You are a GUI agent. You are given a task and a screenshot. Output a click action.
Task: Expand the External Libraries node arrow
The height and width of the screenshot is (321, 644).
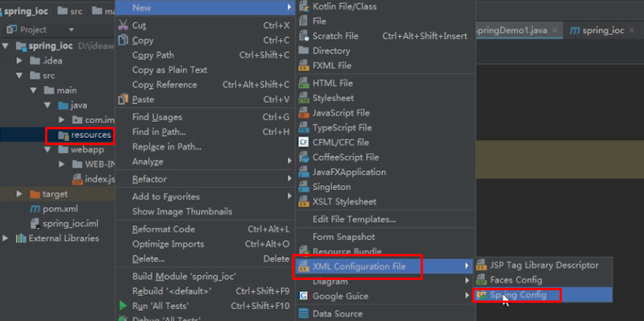click(5, 238)
